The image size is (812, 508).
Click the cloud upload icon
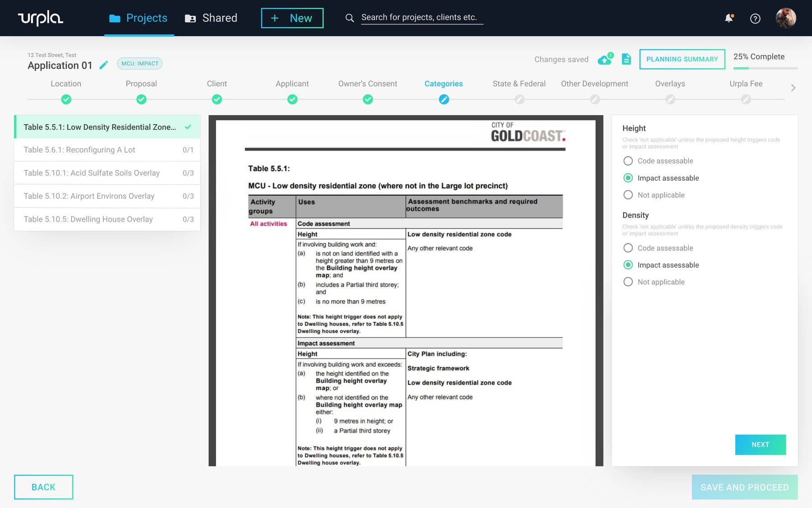(x=604, y=59)
